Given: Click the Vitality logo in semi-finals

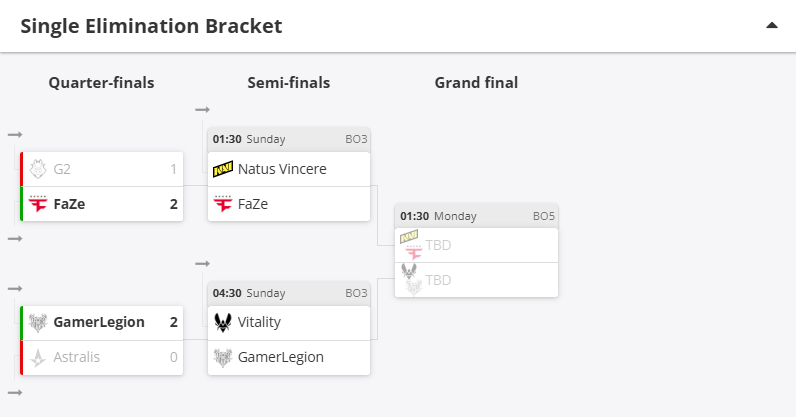Looking at the screenshot, I should pyautogui.click(x=223, y=322).
